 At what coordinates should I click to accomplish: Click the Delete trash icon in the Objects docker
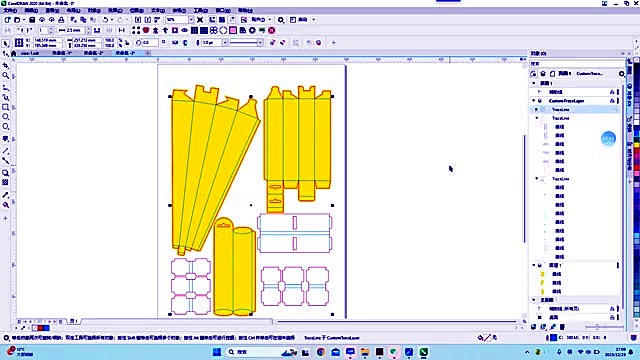click(x=562, y=327)
